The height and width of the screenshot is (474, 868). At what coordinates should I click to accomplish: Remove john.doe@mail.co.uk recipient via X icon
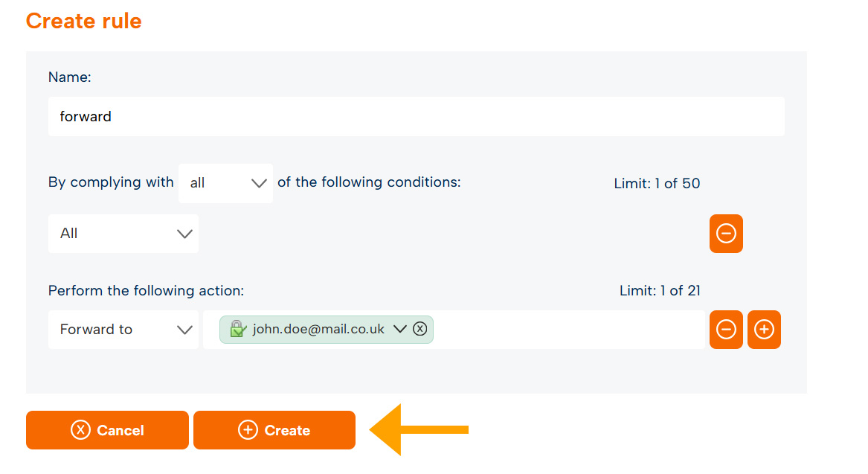pyautogui.click(x=420, y=329)
